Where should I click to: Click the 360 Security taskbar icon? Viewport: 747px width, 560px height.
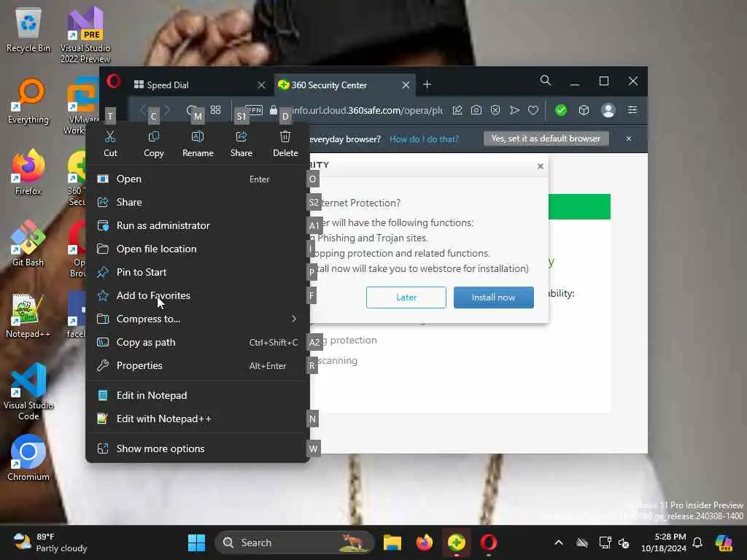click(x=456, y=542)
